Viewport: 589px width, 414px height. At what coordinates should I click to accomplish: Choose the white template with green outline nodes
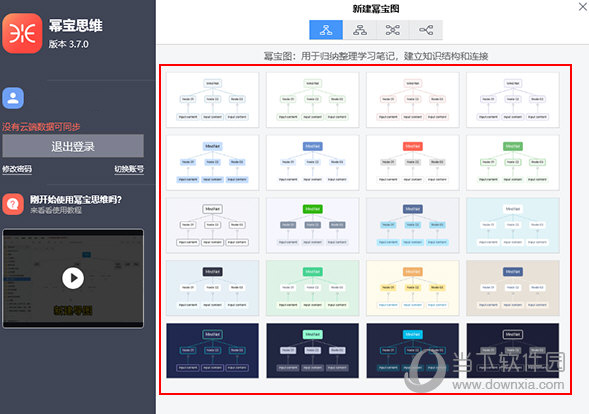pos(313,100)
